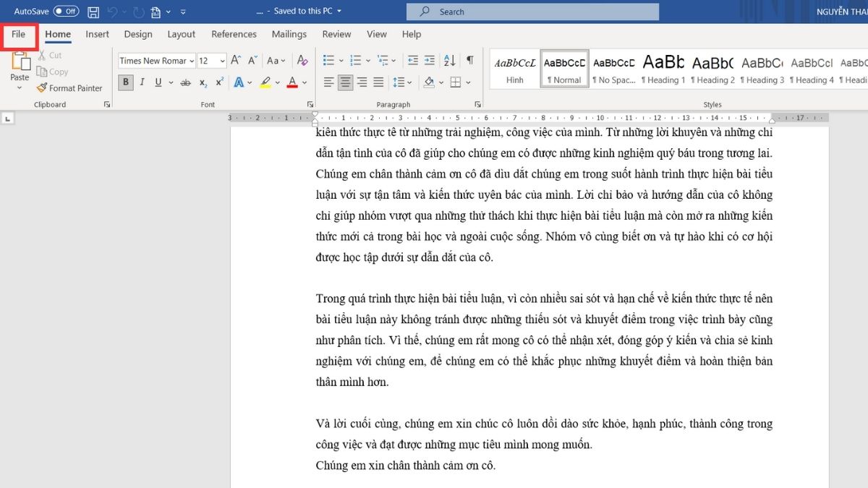This screenshot has width=868, height=488.
Task: Toggle Show/Hide paragraph marks
Action: (x=470, y=61)
